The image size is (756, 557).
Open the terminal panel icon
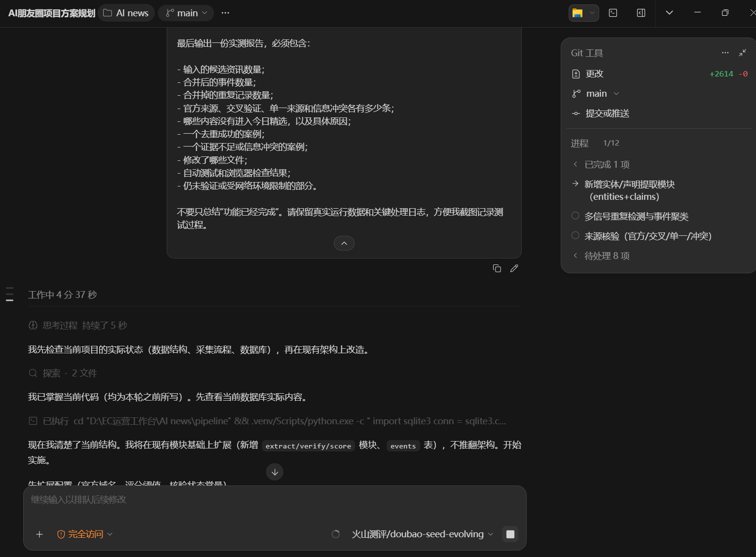click(x=613, y=13)
